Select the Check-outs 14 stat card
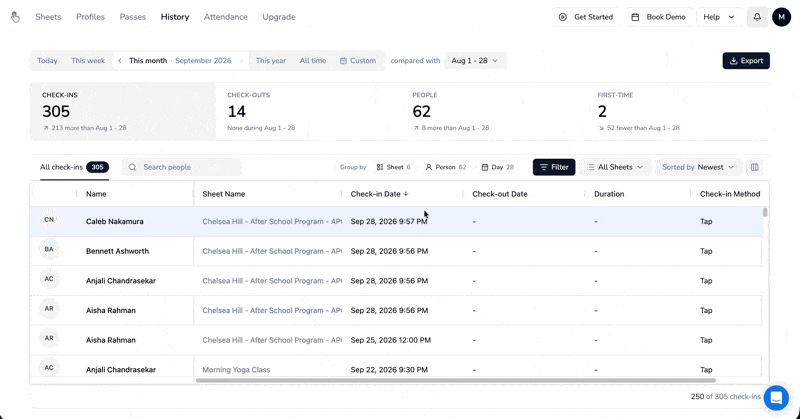 coord(308,111)
